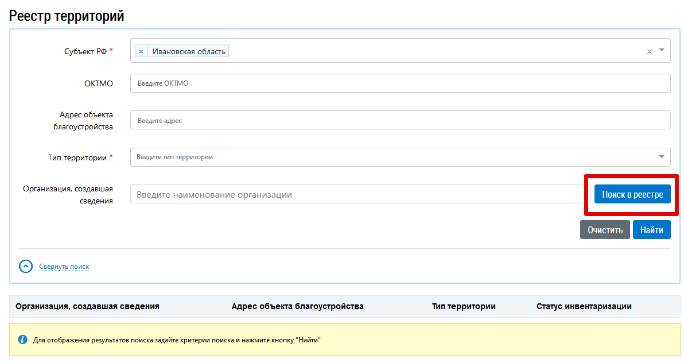Click the Реестр территорий page heading
Image resolution: width=684 pixels, height=364 pixels.
point(67,16)
